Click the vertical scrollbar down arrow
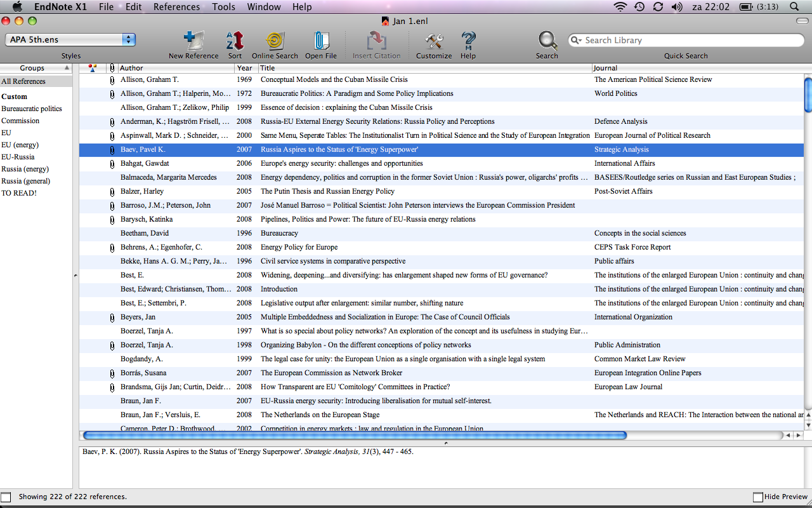 click(x=808, y=424)
